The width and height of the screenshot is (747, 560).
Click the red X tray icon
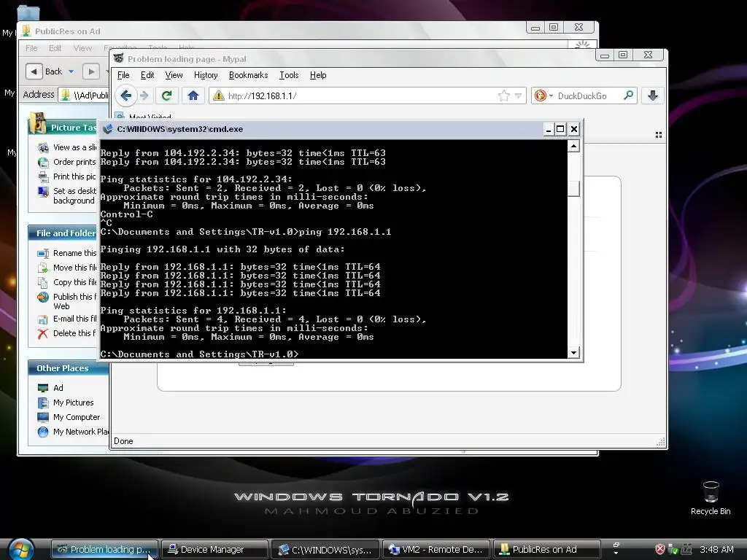click(x=659, y=550)
